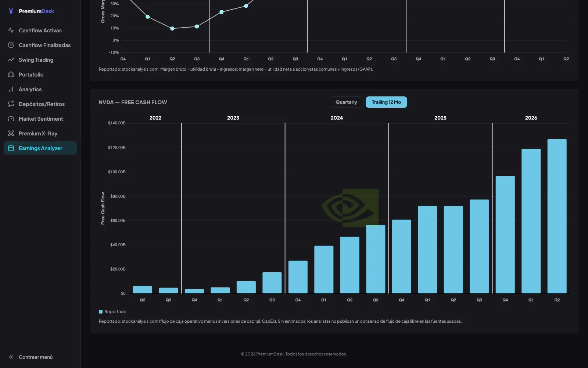Image resolution: width=588 pixels, height=368 pixels.
Task: Open Premium X-Ray tool
Action: click(x=40, y=133)
